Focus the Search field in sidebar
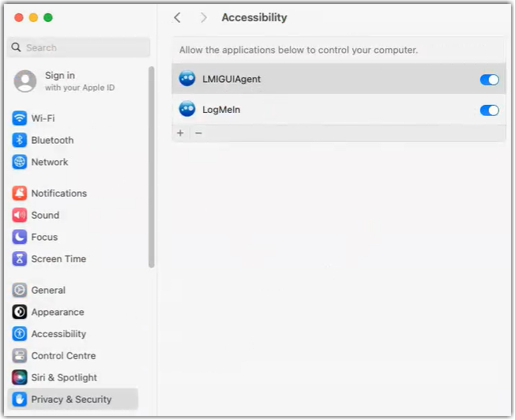Image resolution: width=515 pixels, height=420 pixels. coord(78,47)
